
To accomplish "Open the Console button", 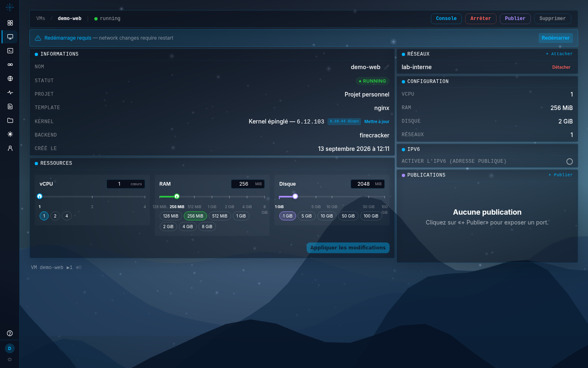I will pyautogui.click(x=446, y=19).
